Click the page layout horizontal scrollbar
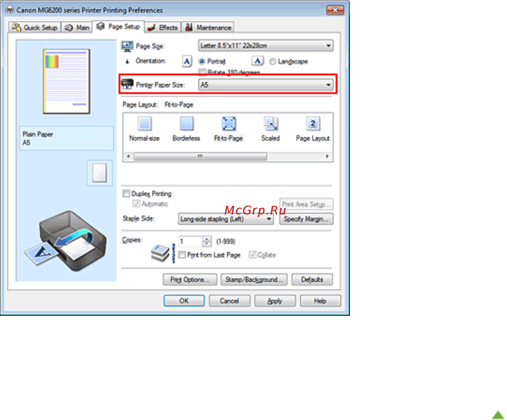The image size is (507, 420). pos(228,156)
